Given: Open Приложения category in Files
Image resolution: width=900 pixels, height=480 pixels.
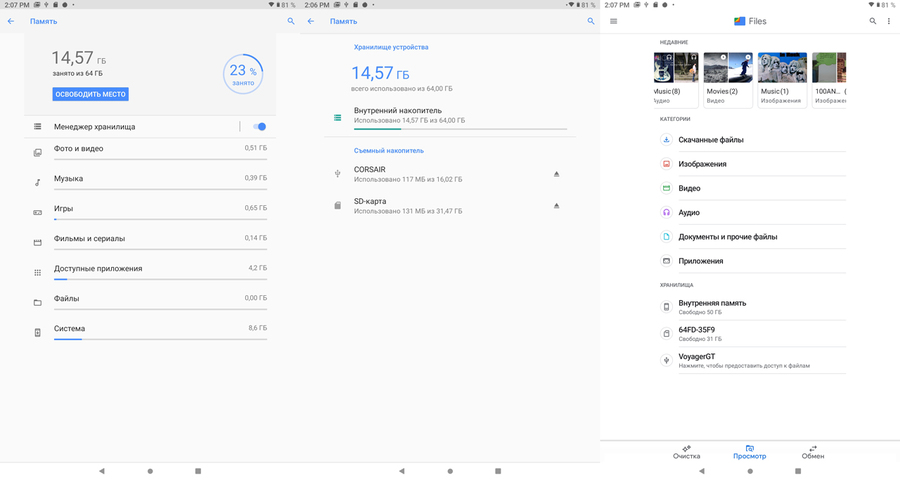Looking at the screenshot, I should tap(752, 261).
